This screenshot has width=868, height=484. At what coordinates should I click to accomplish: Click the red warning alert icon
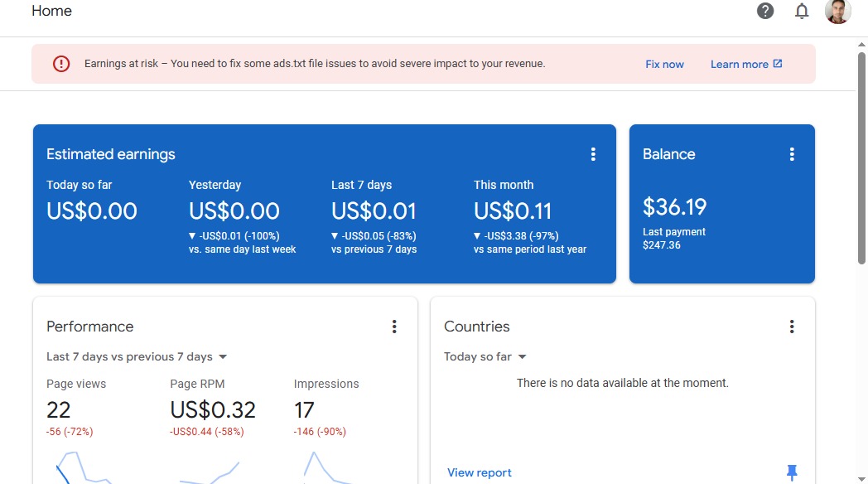[x=61, y=64]
